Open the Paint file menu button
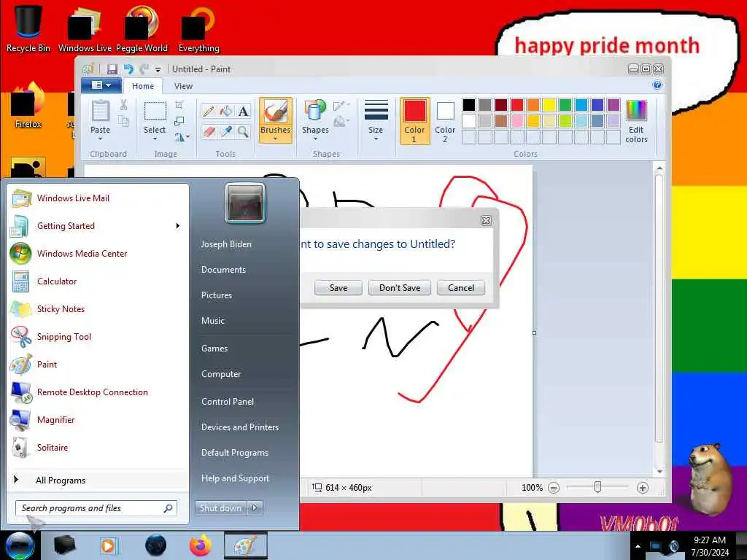Image resolution: width=747 pixels, height=560 pixels. pyautogui.click(x=101, y=85)
